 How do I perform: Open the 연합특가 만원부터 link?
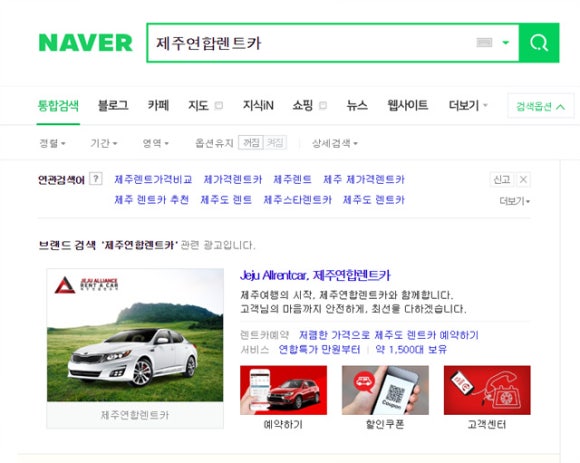tap(319, 349)
